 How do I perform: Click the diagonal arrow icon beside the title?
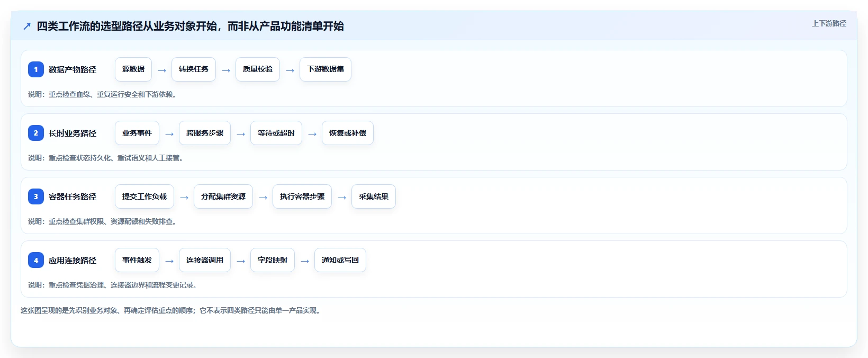click(x=27, y=26)
